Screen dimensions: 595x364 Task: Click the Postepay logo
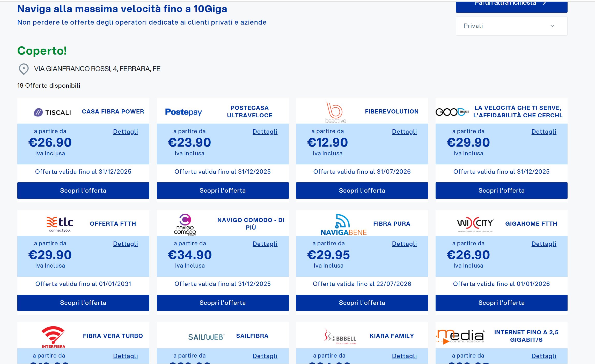pyautogui.click(x=183, y=112)
